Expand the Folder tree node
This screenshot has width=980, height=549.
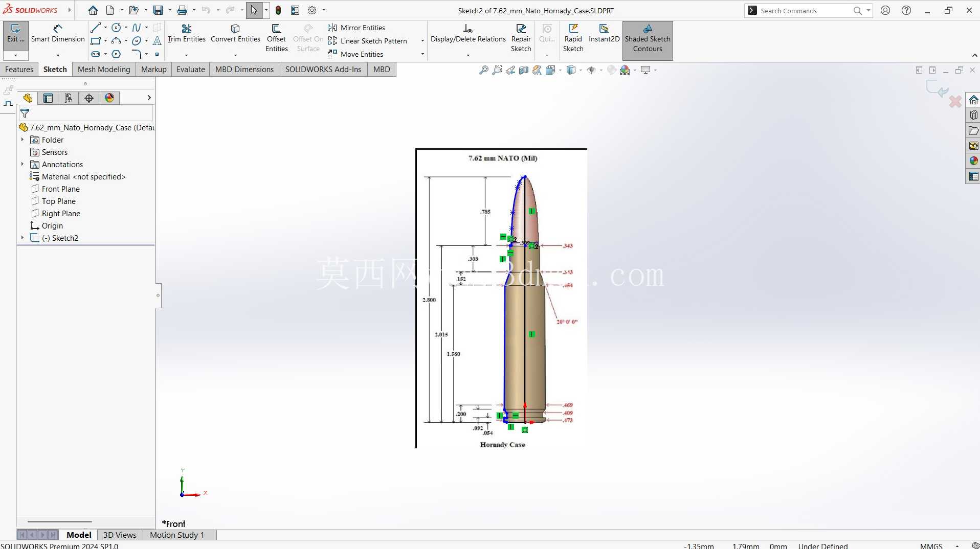click(x=23, y=140)
